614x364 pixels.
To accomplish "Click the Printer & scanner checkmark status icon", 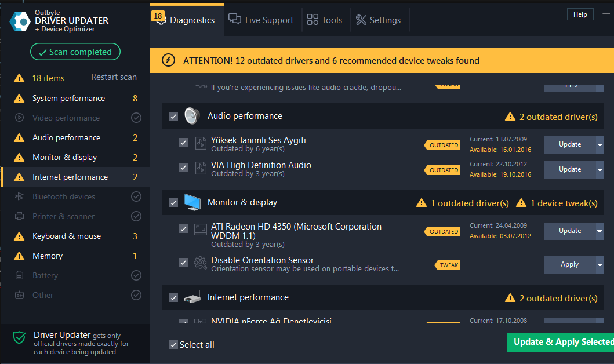I will tap(136, 216).
